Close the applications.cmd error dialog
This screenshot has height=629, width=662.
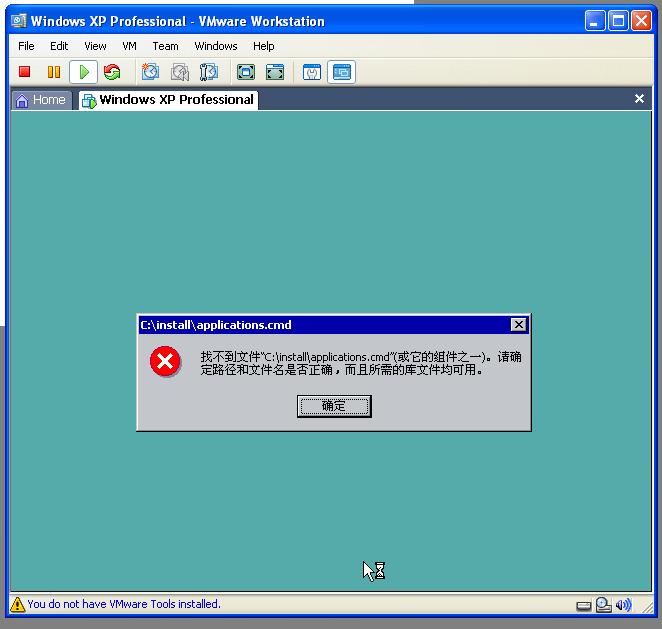(518, 324)
